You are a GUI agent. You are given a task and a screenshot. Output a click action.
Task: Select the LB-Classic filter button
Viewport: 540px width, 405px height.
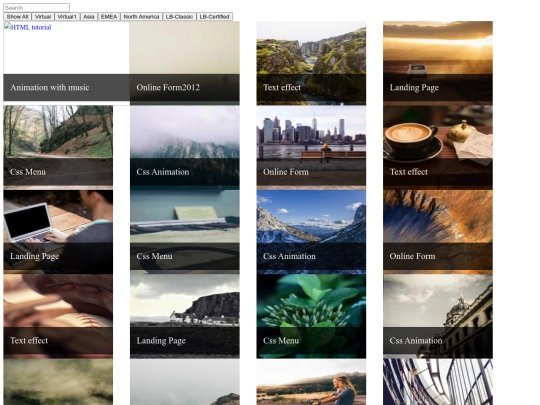179,17
